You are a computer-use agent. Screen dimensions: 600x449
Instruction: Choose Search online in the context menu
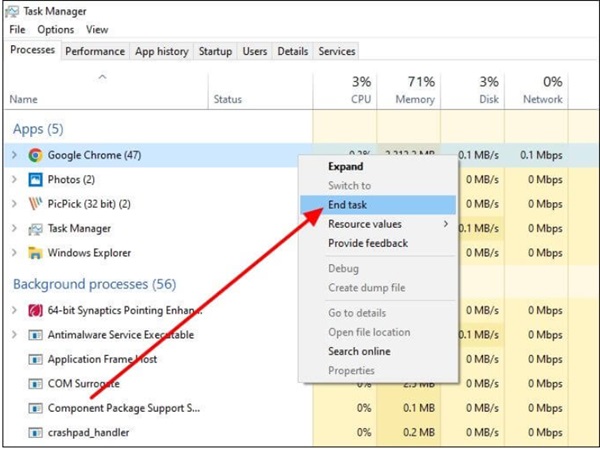pyautogui.click(x=378, y=351)
